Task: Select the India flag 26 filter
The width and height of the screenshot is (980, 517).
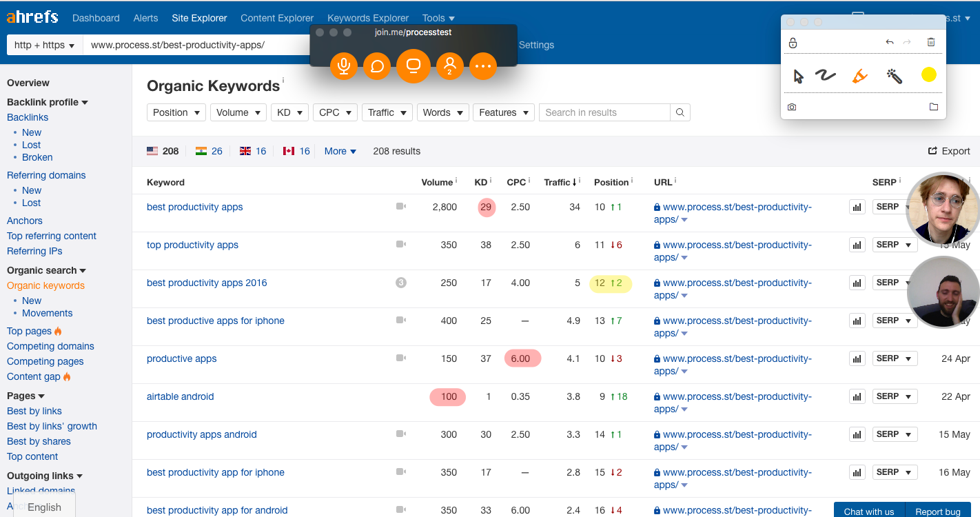Action: click(209, 151)
